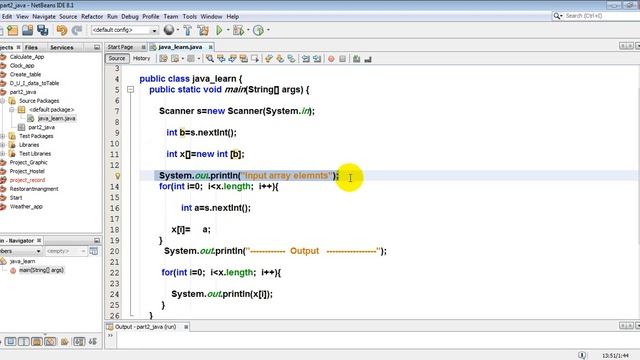This screenshot has width=640, height=360.
Task: Collapse the default package node
Action: click(x=11, y=109)
